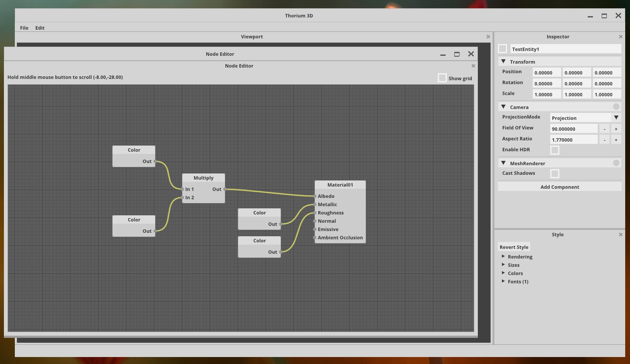Click the Multiply node's Out pin
630x364 pixels.
[x=225, y=189]
